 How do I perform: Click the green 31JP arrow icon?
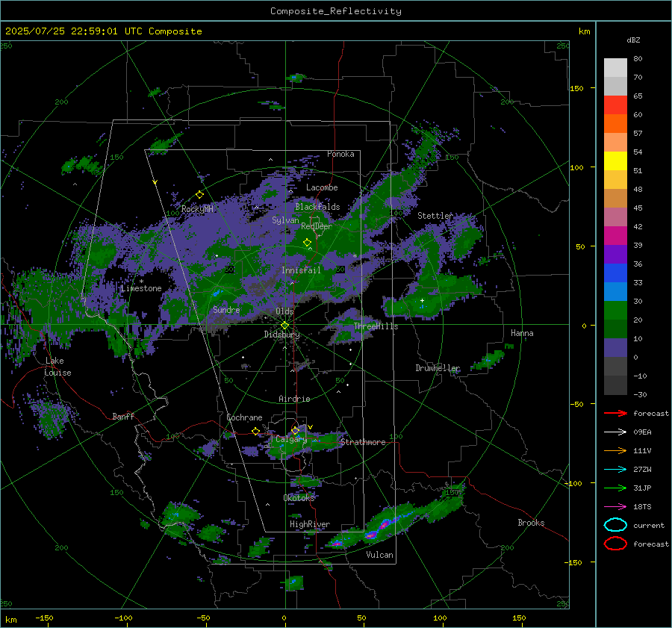[615, 488]
